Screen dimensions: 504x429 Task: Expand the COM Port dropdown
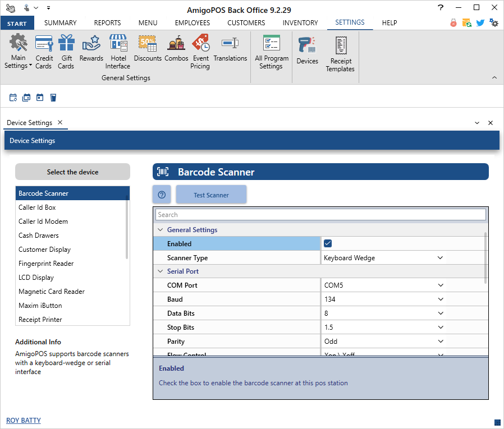click(440, 285)
